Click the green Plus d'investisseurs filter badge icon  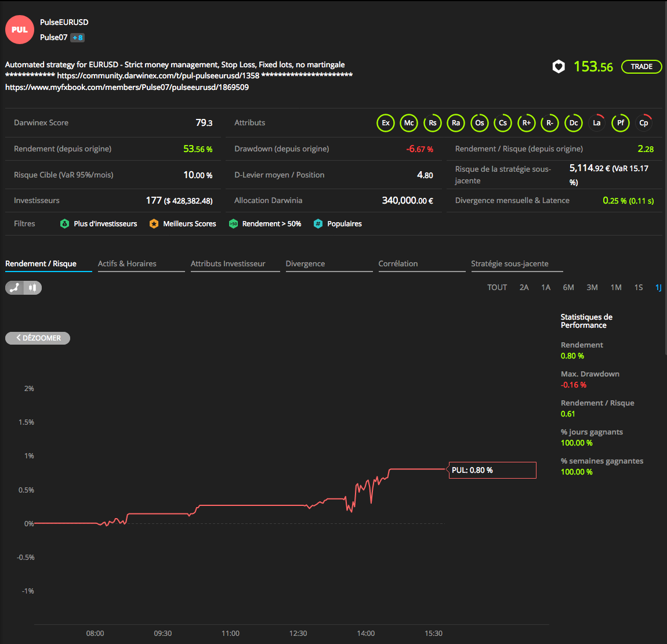(64, 224)
